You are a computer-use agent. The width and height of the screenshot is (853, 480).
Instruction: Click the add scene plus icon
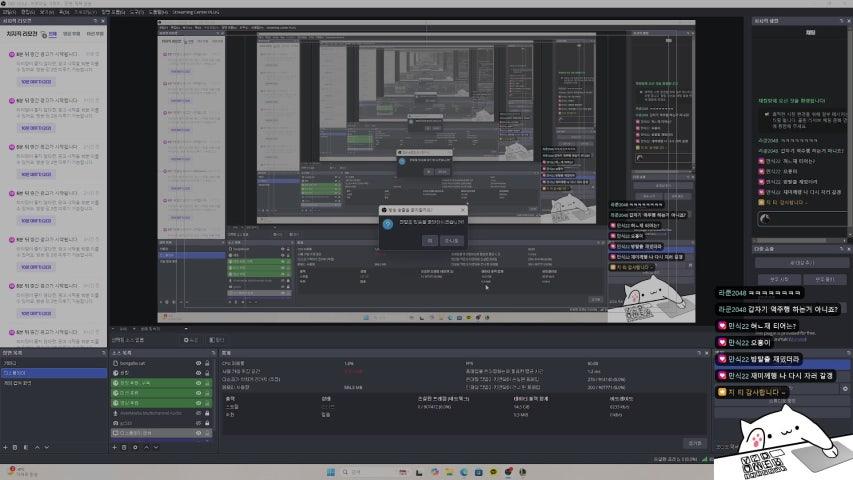[5, 446]
